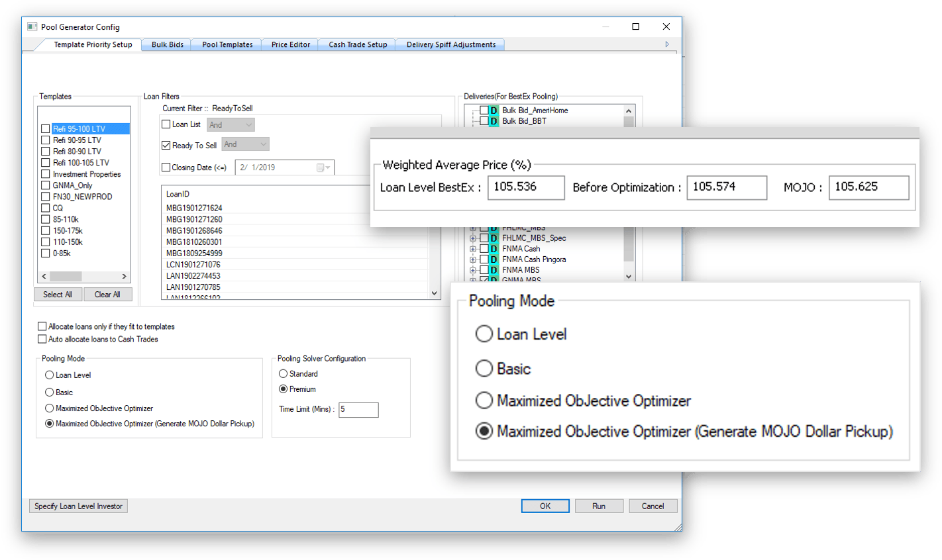Switch to Template Priority Setup tab
Image resolution: width=942 pixels, height=560 pixels.
point(93,44)
